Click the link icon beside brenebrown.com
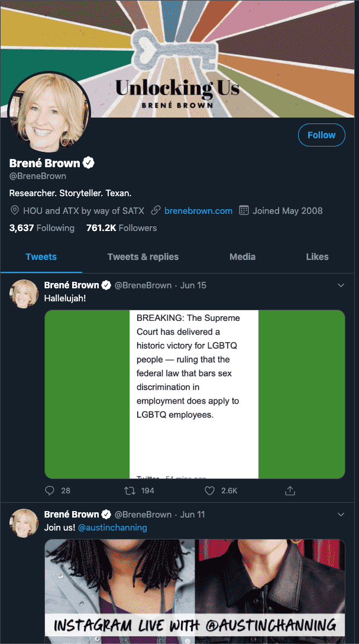Image resolution: width=359 pixels, height=644 pixels. tap(156, 210)
